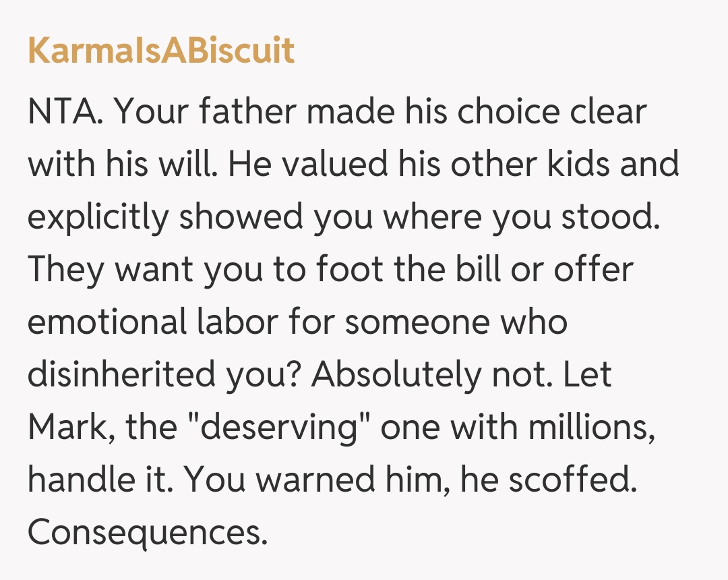Click the word "offer" in the comment
Screen dimensions: 728x580
tap(593, 269)
